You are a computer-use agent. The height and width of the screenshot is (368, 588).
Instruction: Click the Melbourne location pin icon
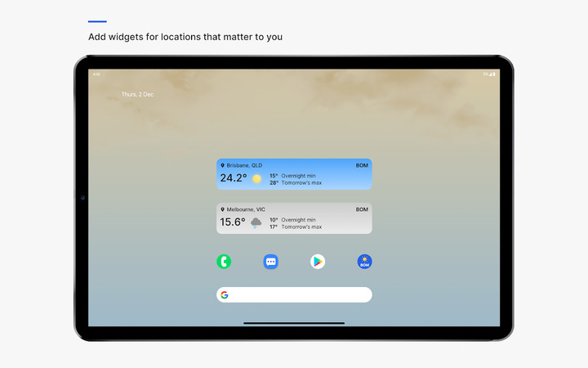click(222, 209)
